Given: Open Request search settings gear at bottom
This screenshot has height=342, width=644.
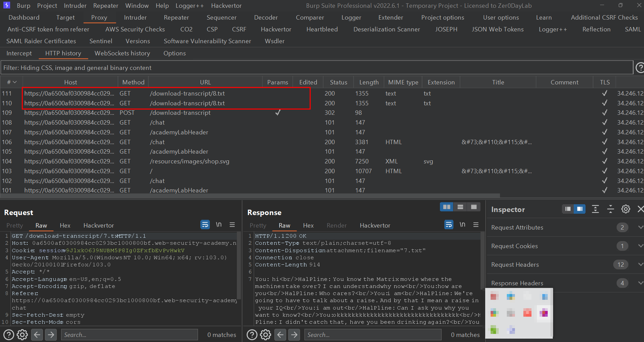Looking at the screenshot, I should click(22, 335).
